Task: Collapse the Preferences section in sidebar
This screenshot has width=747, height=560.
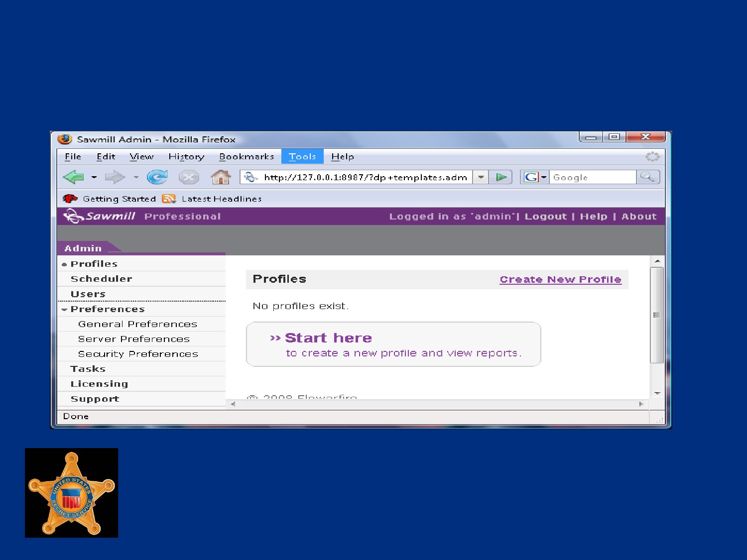Action: point(64,310)
